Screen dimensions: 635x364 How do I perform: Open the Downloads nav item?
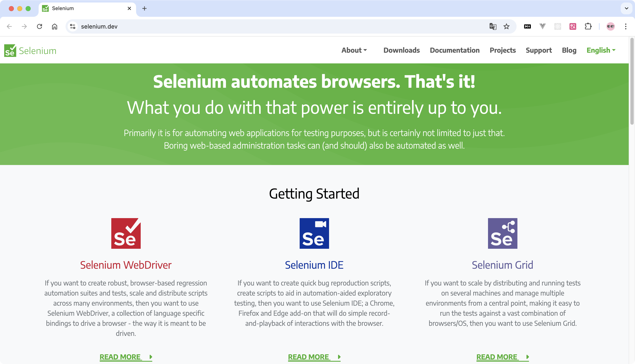(401, 50)
